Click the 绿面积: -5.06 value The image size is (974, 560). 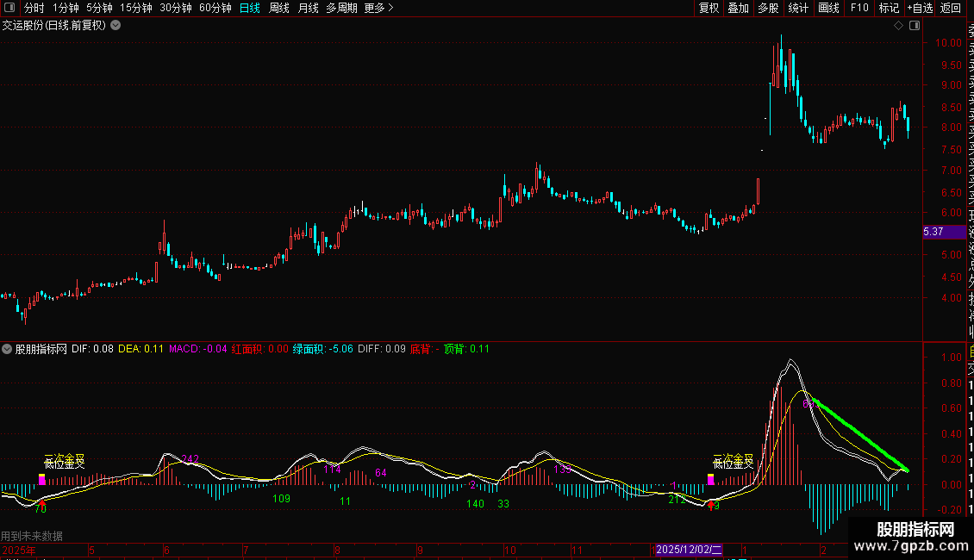[x=322, y=349]
